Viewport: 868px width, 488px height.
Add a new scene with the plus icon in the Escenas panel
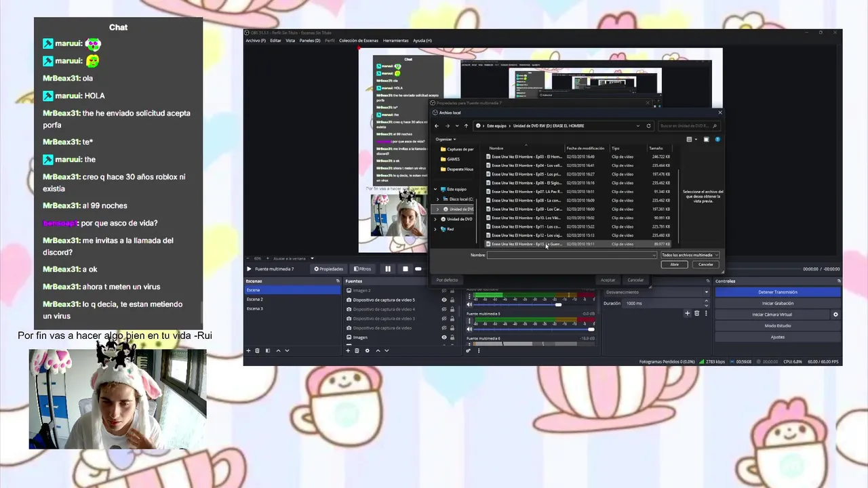pos(248,350)
